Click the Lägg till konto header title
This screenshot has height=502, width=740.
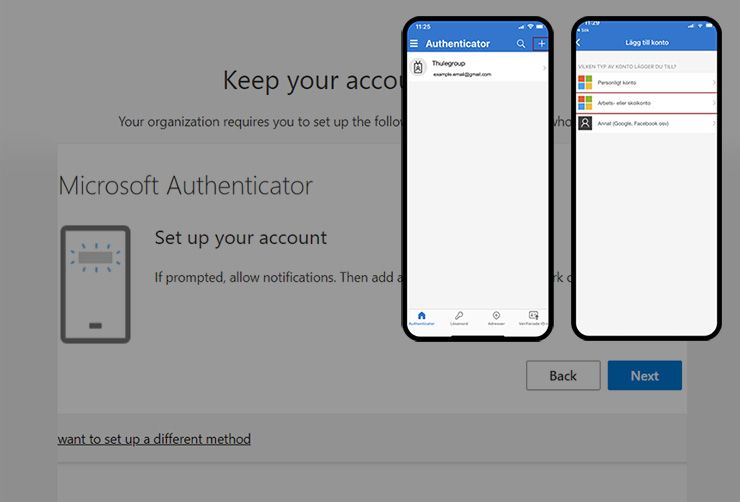click(647, 42)
